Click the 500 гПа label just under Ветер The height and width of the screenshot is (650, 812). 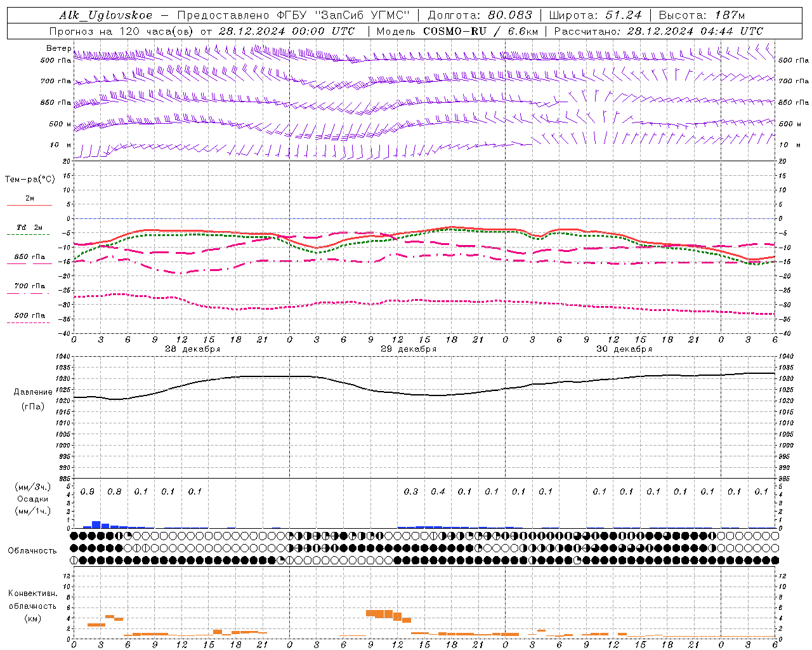click(x=56, y=60)
